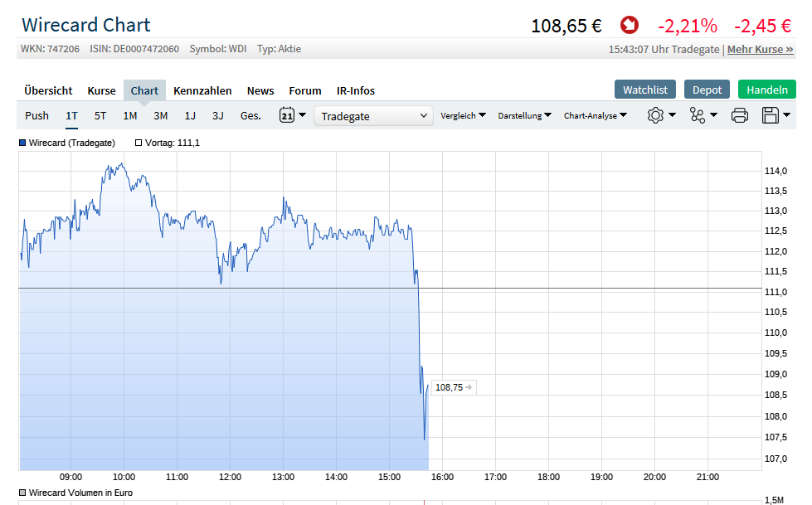Expand arrow next to settings gear
This screenshot has width=812, height=505.
672,115
